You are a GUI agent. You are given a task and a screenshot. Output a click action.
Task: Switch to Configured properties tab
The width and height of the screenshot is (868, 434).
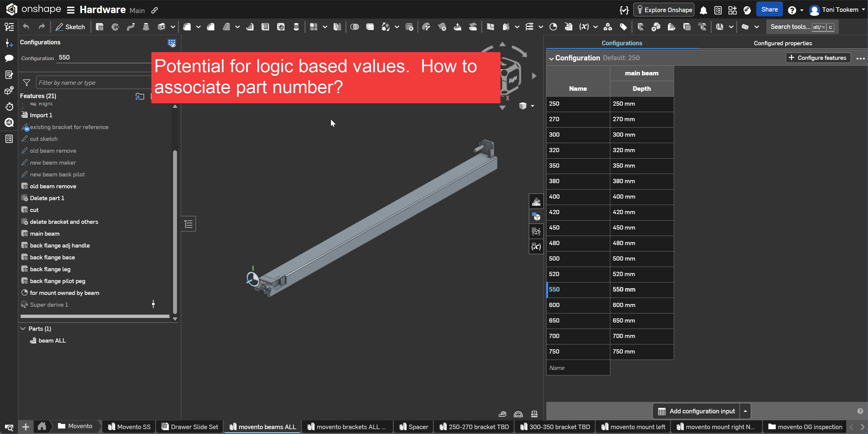[782, 43]
